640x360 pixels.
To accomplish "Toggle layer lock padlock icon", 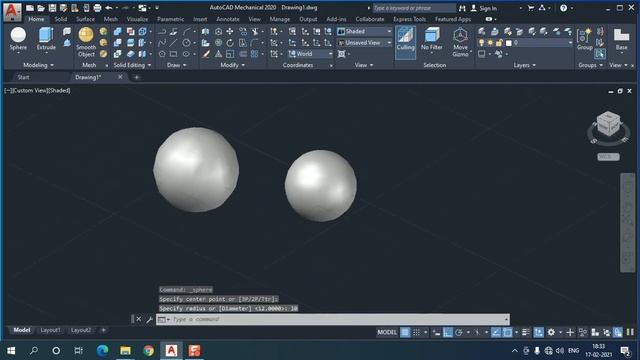I will pyautogui.click(x=499, y=42).
